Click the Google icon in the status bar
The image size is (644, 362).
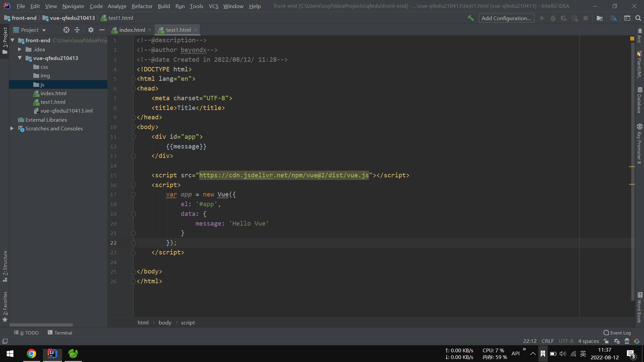[x=637, y=341]
